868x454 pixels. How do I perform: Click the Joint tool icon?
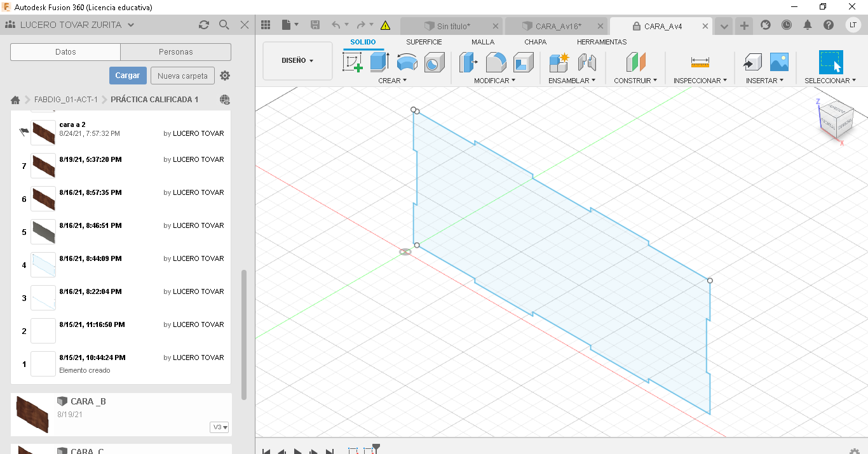[587, 62]
